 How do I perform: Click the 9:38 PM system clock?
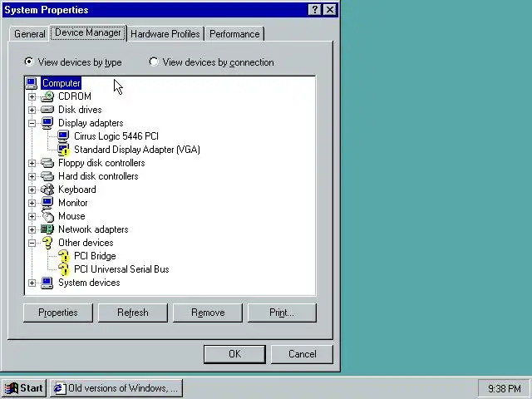pos(505,388)
